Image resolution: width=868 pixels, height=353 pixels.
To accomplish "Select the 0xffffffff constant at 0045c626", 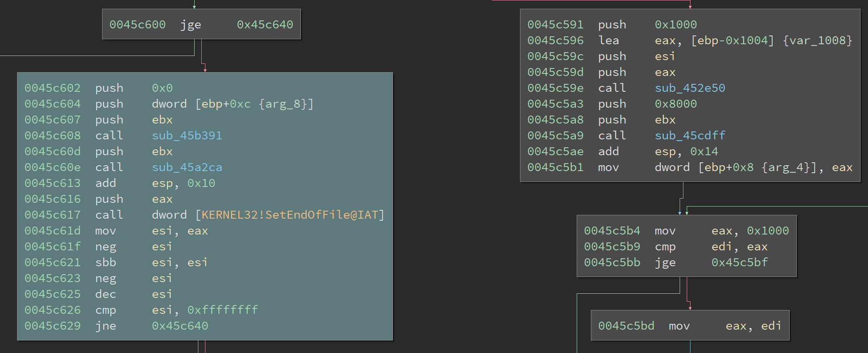I will point(223,310).
